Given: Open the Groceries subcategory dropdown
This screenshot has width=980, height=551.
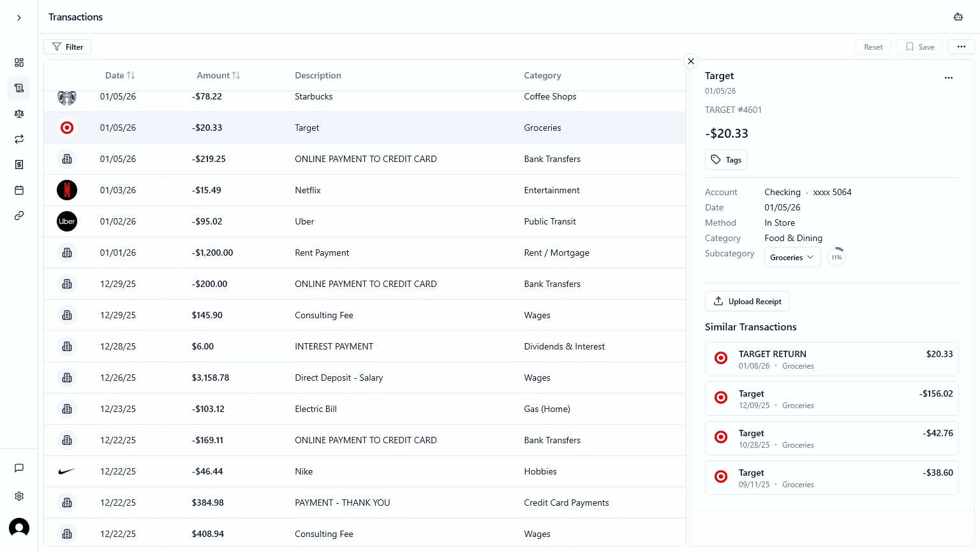Looking at the screenshot, I should [x=792, y=257].
